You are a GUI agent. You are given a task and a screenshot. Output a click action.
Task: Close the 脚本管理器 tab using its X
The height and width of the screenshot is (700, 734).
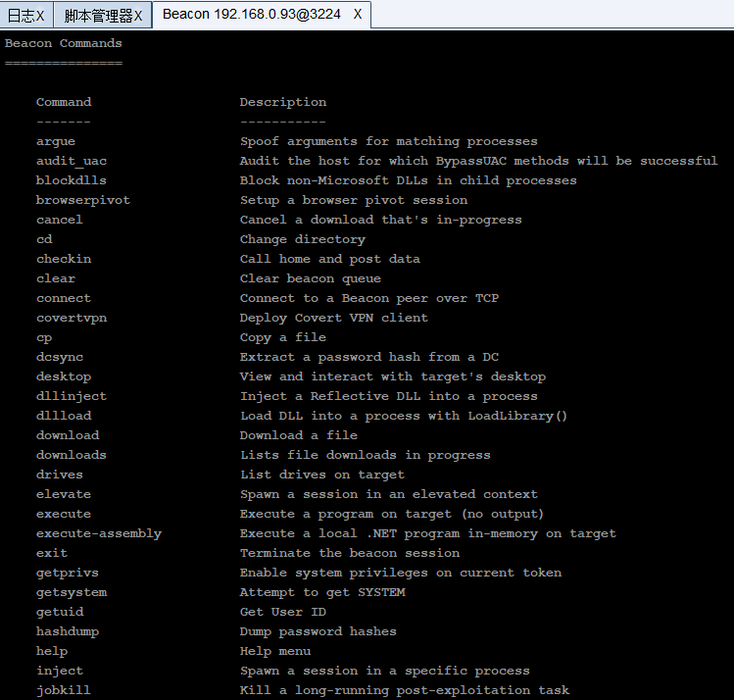pos(137,15)
